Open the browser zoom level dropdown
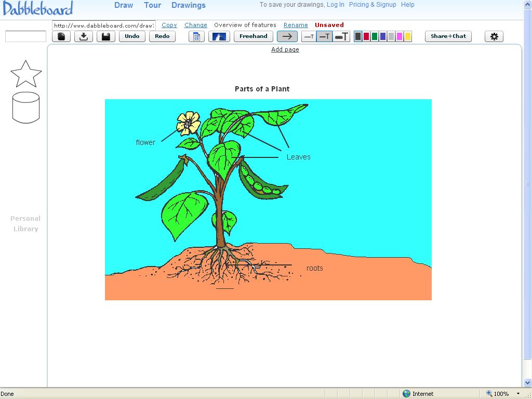Screen dimensions: 532x399 click(518, 394)
